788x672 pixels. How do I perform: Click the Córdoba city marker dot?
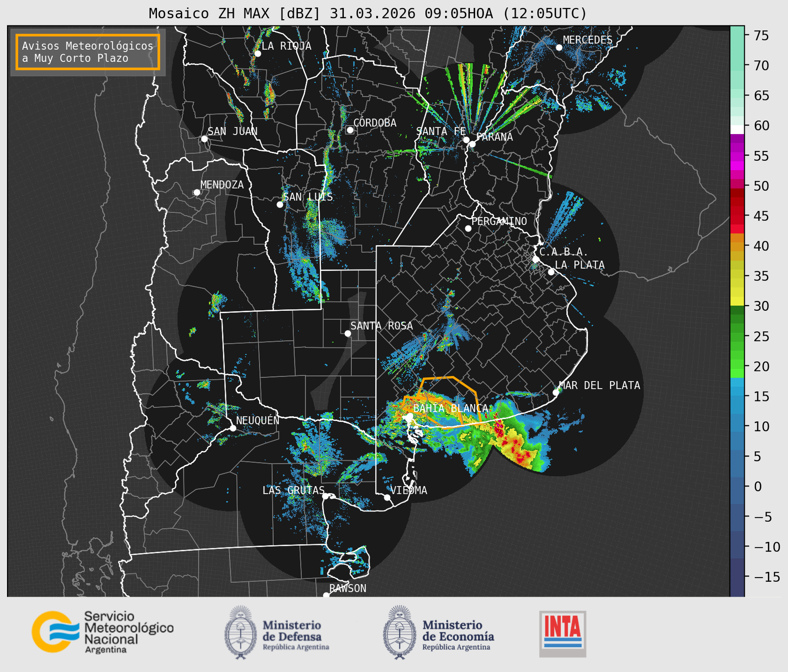350,130
